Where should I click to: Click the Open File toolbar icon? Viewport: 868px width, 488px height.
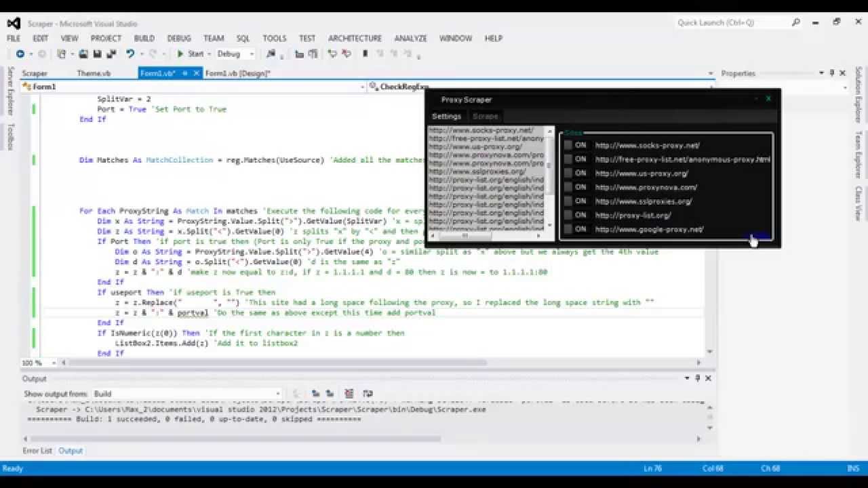[83, 54]
